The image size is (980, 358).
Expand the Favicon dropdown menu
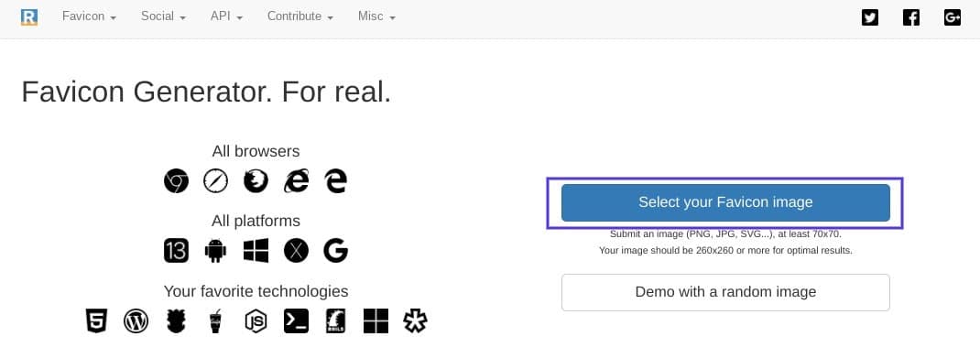coord(90,16)
